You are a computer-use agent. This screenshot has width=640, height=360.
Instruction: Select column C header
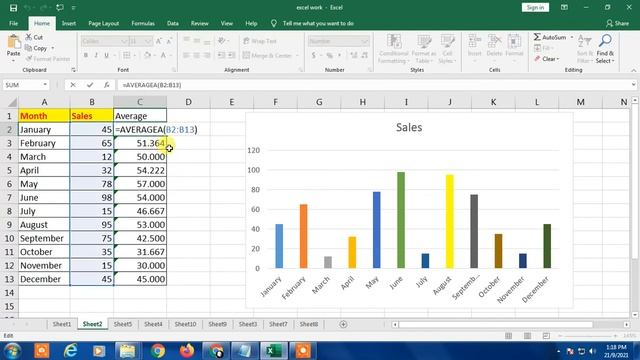pos(140,102)
